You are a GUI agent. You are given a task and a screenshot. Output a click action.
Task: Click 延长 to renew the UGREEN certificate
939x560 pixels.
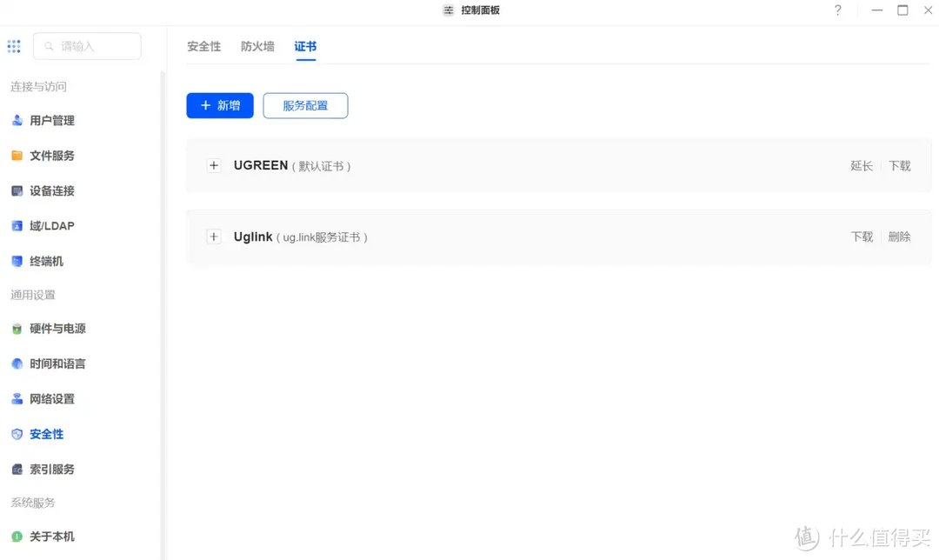pyautogui.click(x=861, y=165)
